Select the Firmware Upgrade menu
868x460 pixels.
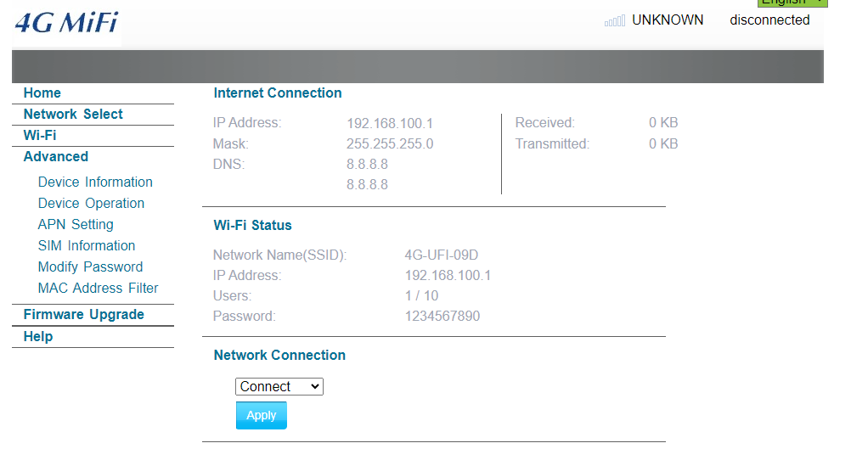(x=84, y=315)
